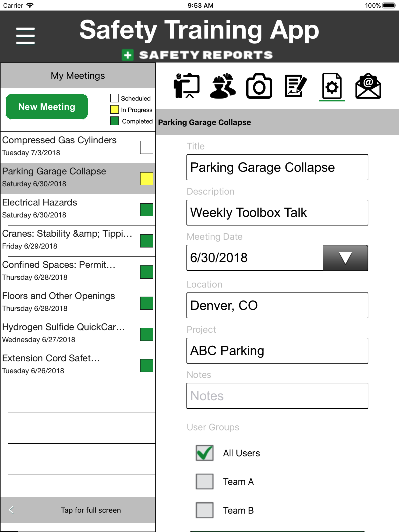Select Hydrogen Sulfide QuickCar meeting

pyautogui.click(x=78, y=334)
